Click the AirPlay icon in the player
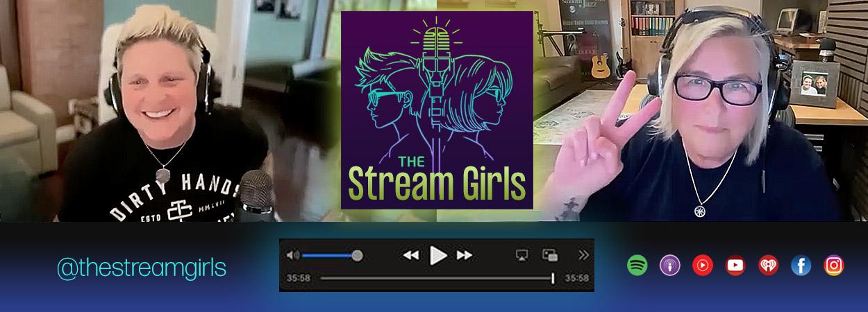 (522, 255)
